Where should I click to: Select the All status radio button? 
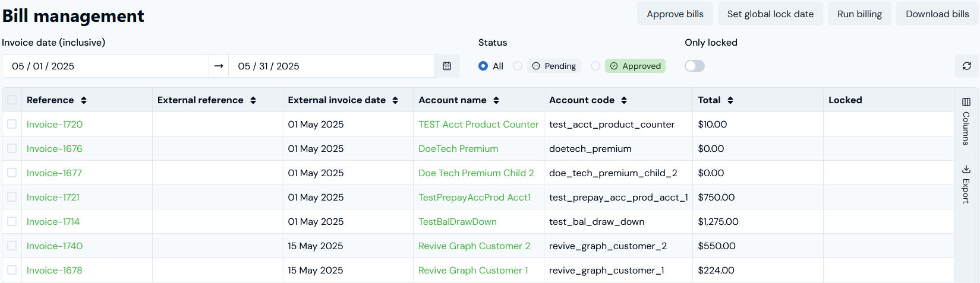coord(483,66)
